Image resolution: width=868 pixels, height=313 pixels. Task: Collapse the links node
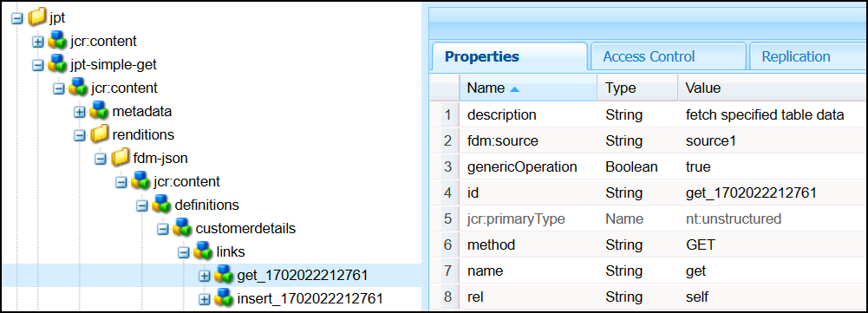(183, 252)
